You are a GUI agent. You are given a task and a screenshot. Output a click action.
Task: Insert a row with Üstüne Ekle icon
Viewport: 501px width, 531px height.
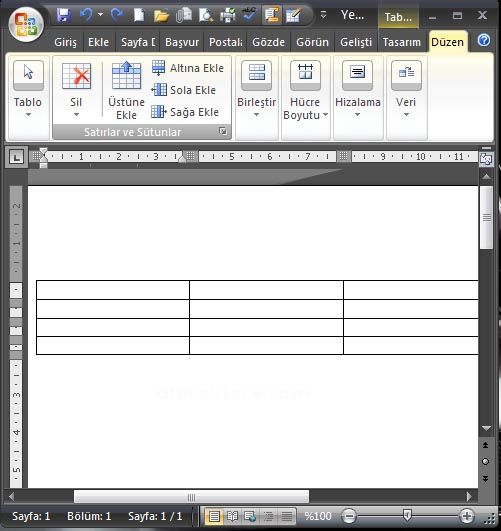tap(126, 90)
